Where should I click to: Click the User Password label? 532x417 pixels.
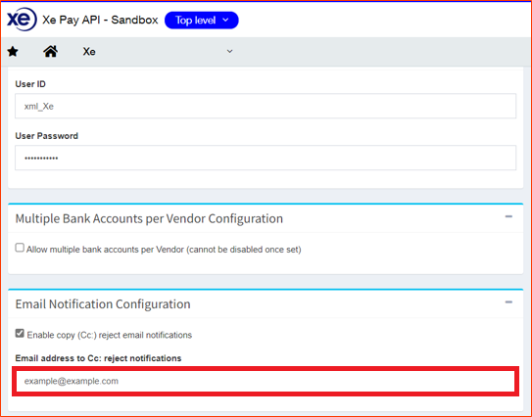[x=46, y=136]
